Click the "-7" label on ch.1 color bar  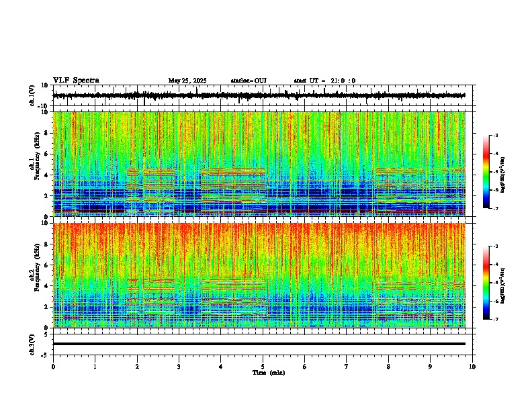496,208
